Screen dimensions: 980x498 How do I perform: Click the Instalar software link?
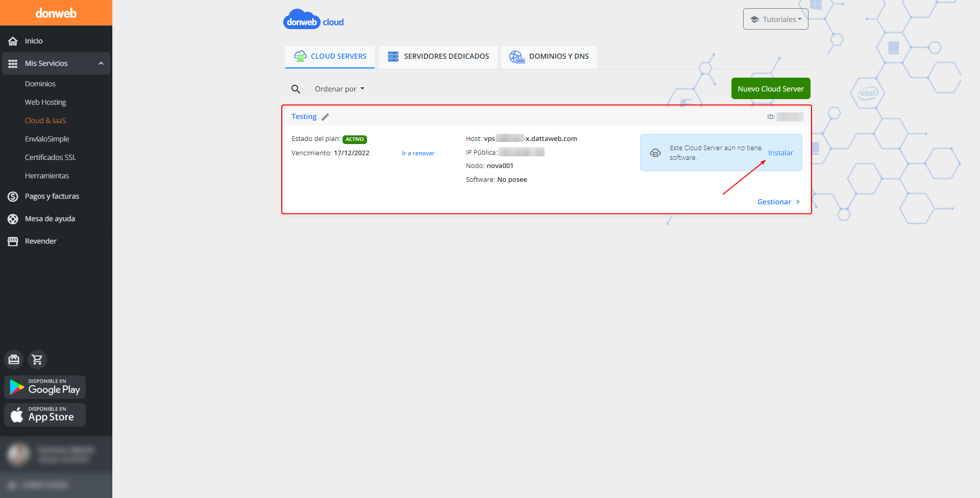pyautogui.click(x=780, y=153)
